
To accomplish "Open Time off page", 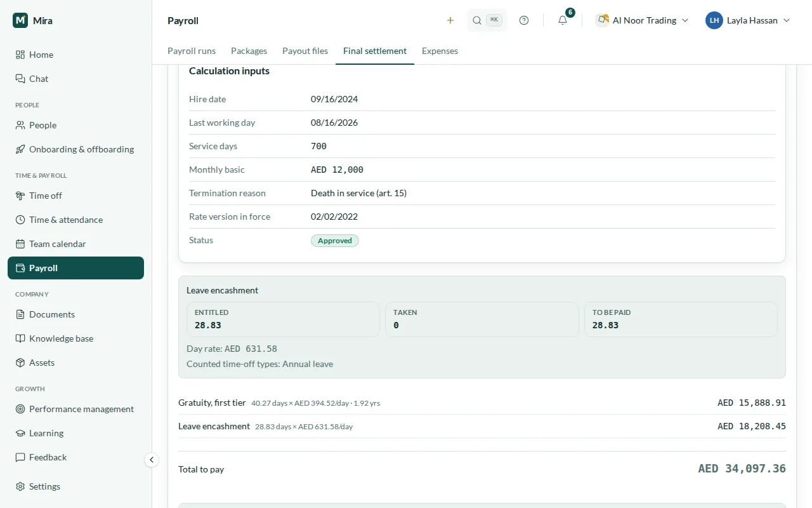I will (75, 196).
